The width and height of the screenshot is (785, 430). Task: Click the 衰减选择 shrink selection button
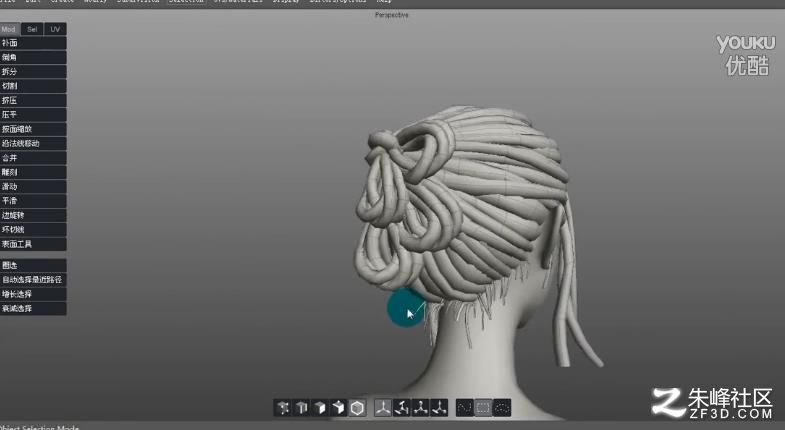point(33,308)
